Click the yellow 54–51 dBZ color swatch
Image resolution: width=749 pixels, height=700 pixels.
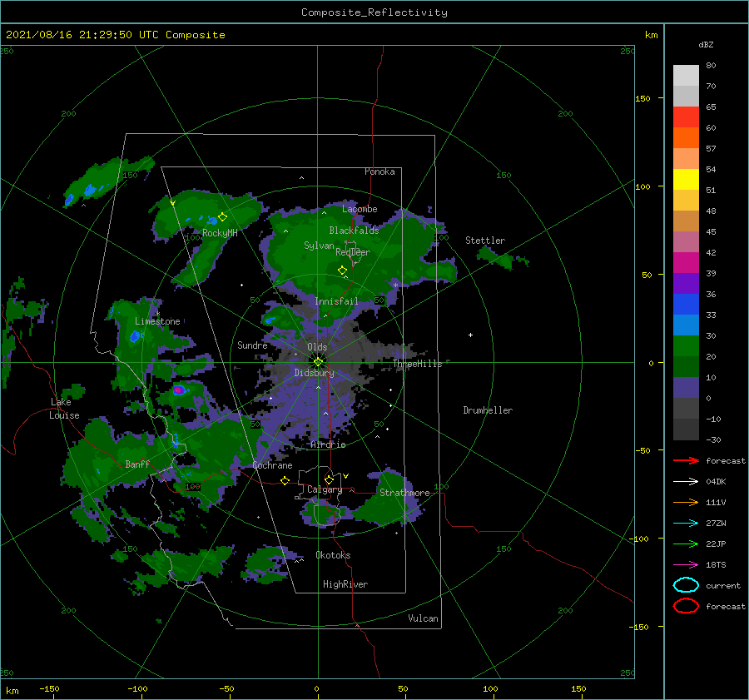[686, 180]
